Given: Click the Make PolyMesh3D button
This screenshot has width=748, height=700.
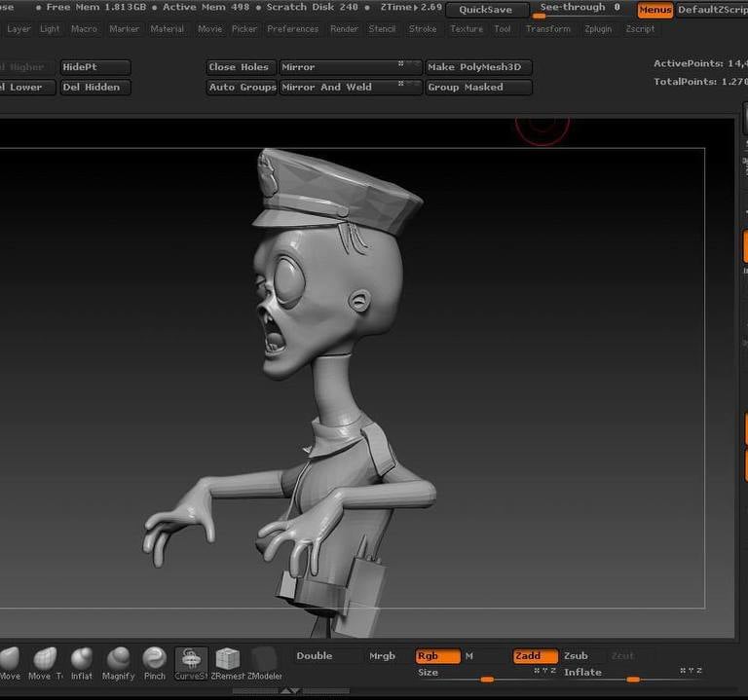Looking at the screenshot, I should [478, 67].
